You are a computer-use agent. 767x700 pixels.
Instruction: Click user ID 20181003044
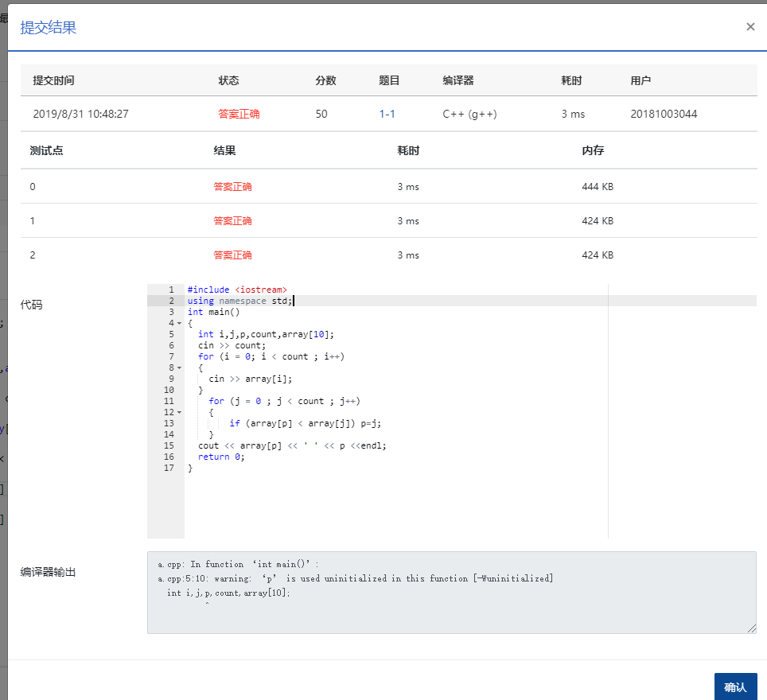664,114
